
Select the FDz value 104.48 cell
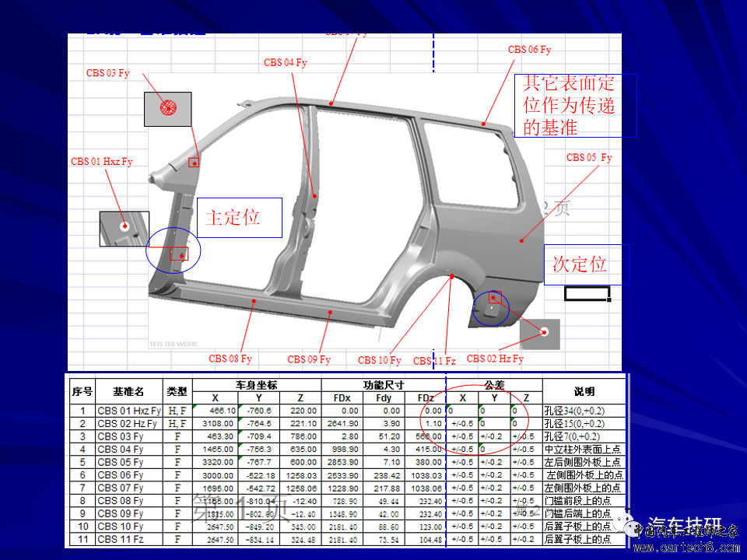click(x=426, y=539)
